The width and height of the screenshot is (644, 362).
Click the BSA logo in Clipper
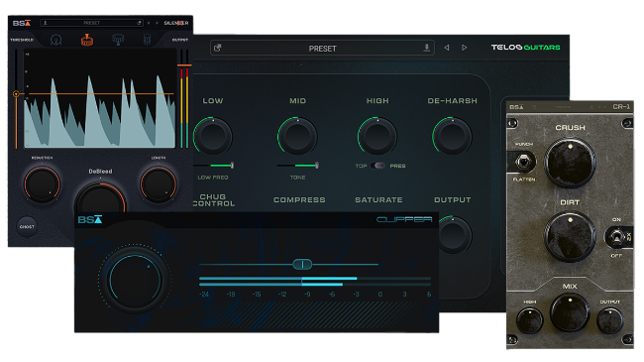[x=89, y=219]
